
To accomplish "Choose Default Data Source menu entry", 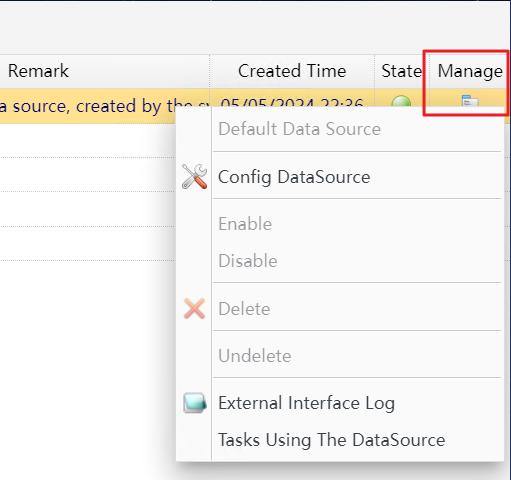I will (x=299, y=129).
